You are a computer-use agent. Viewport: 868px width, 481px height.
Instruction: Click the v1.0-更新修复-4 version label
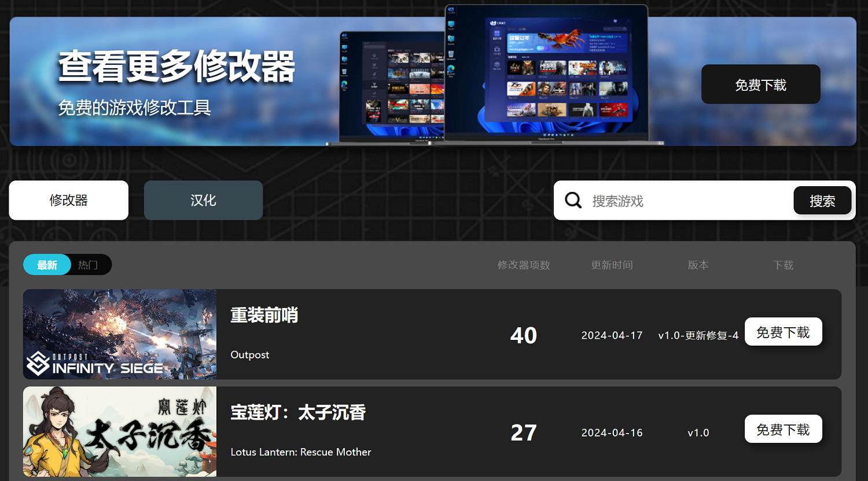click(x=698, y=335)
